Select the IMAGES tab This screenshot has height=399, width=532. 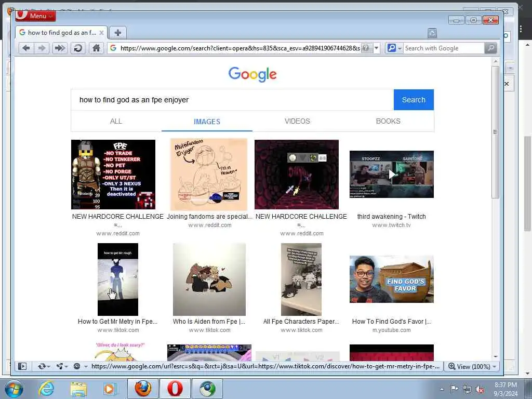pyautogui.click(x=207, y=122)
